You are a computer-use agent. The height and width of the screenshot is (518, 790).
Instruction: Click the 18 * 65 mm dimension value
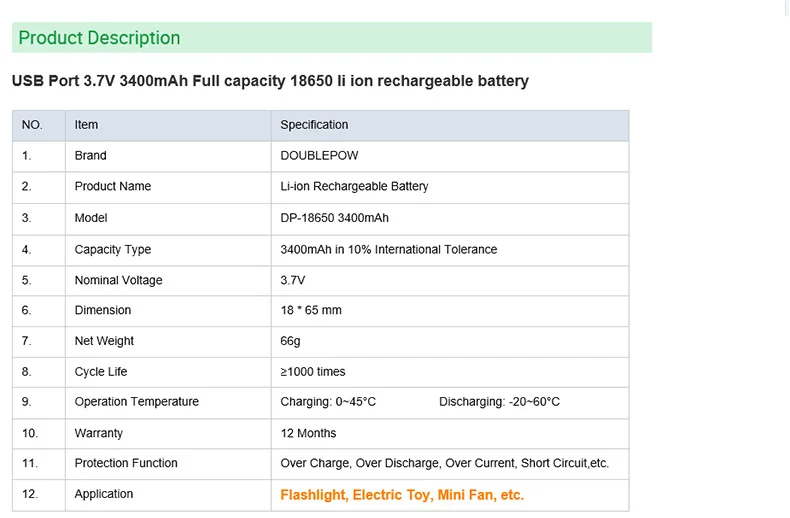point(311,310)
